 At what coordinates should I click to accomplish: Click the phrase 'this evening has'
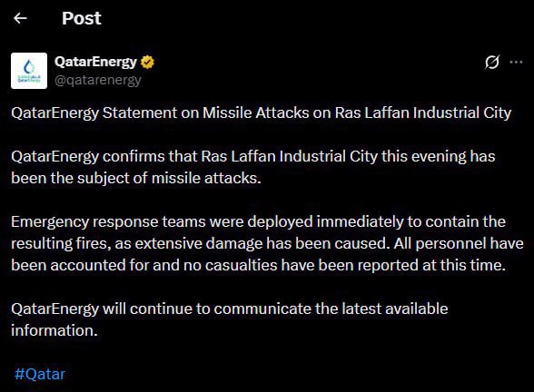(439, 156)
